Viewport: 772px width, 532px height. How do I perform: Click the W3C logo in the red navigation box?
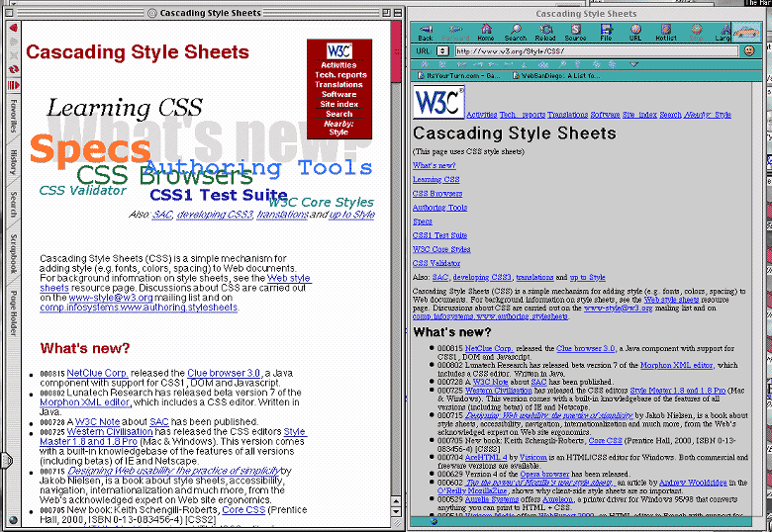(339, 50)
